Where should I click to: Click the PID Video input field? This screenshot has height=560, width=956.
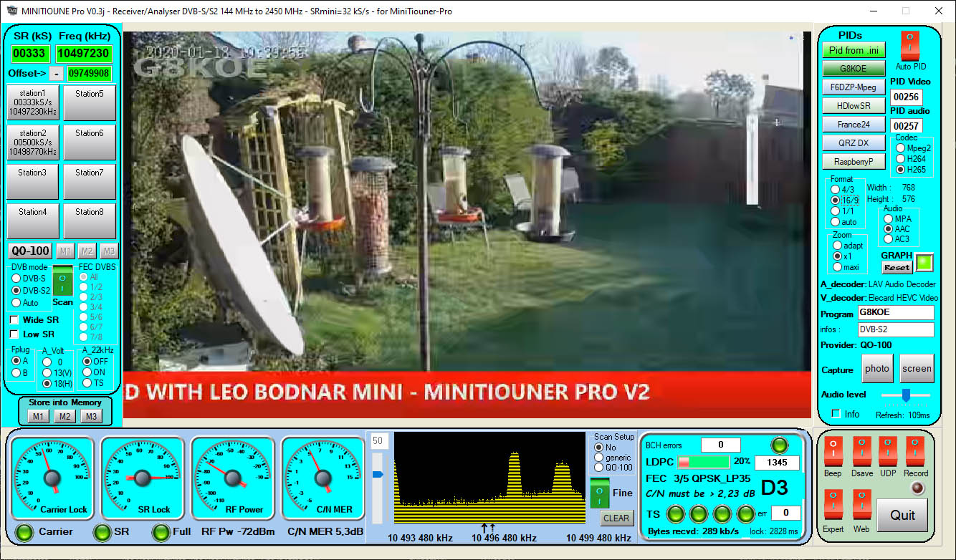[x=907, y=97]
